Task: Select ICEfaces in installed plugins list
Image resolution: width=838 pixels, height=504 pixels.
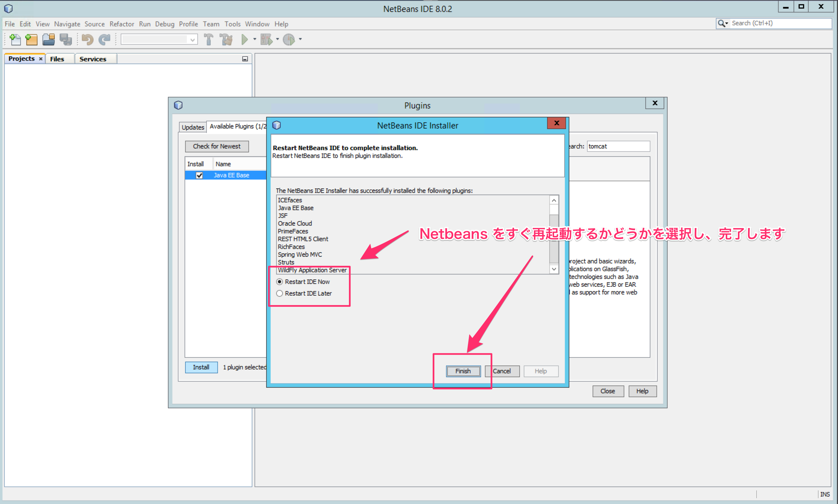Action: pyautogui.click(x=290, y=200)
